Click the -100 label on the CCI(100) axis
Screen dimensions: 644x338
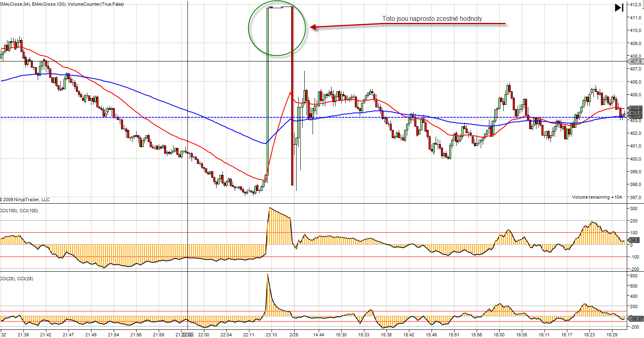635,257
